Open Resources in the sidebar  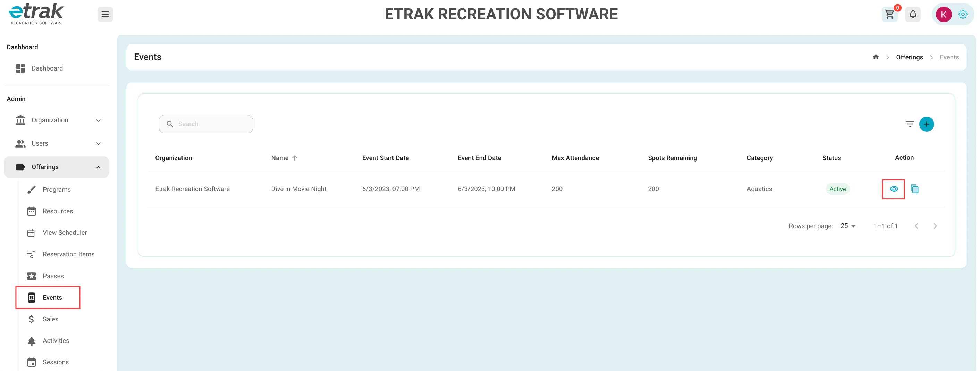click(58, 212)
